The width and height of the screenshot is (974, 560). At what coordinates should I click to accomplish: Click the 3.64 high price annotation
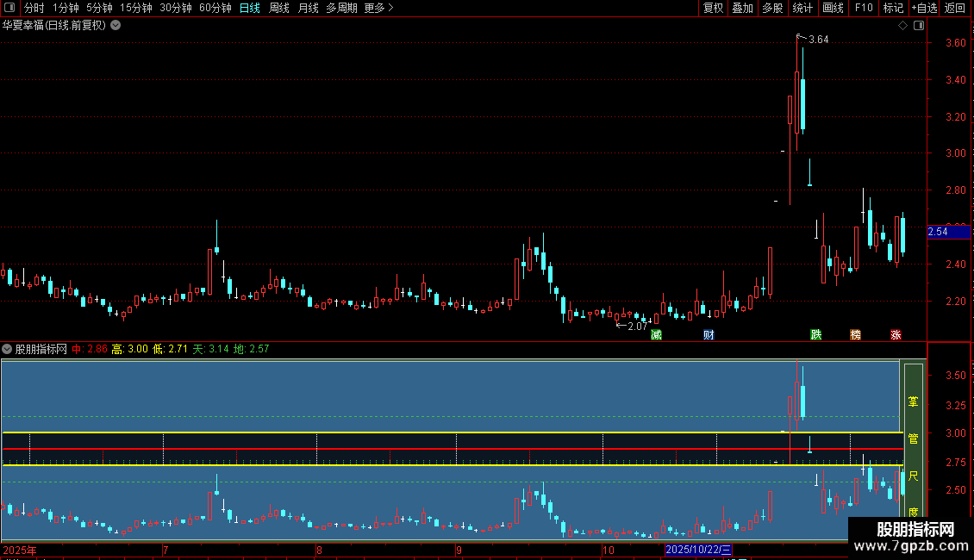tap(819, 39)
